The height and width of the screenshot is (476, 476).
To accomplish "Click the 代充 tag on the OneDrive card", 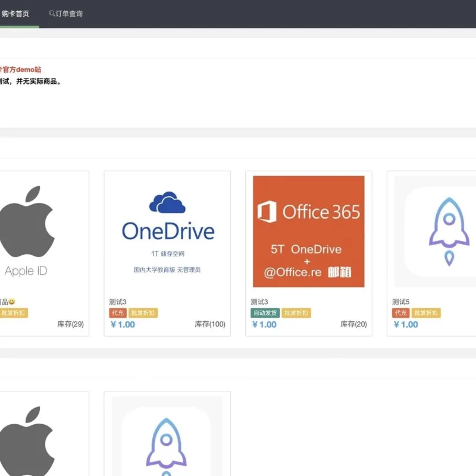I will (118, 313).
